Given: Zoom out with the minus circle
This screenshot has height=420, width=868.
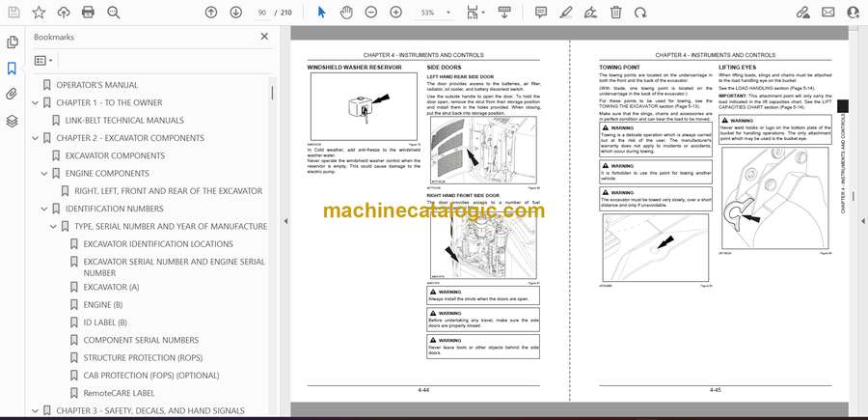Looking at the screenshot, I should 371,13.
